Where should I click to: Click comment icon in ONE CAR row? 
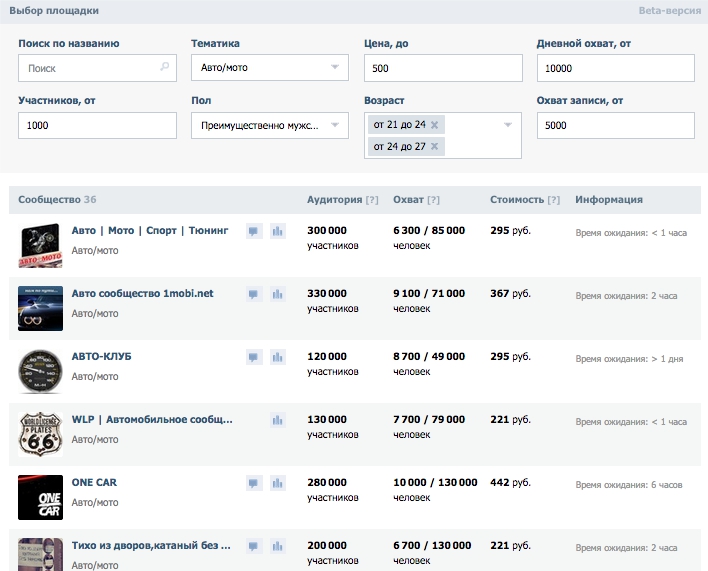pos(254,483)
